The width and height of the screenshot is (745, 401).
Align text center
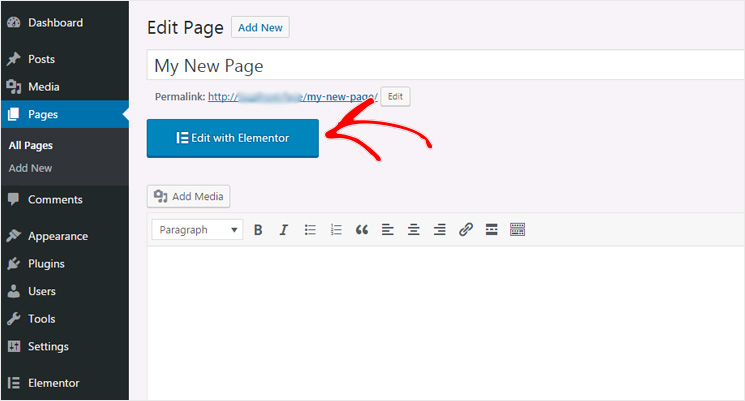point(413,230)
